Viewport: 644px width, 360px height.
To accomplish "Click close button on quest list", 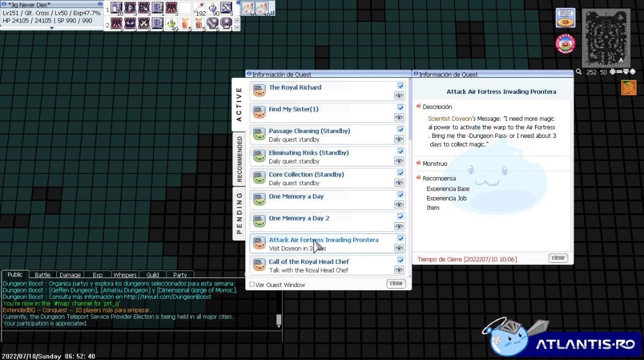I will tap(396, 283).
